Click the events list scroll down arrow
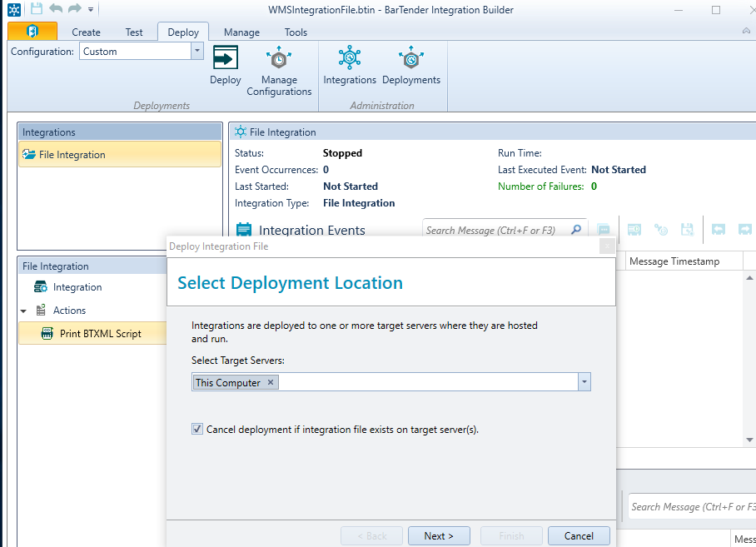The image size is (756, 547). click(x=749, y=440)
